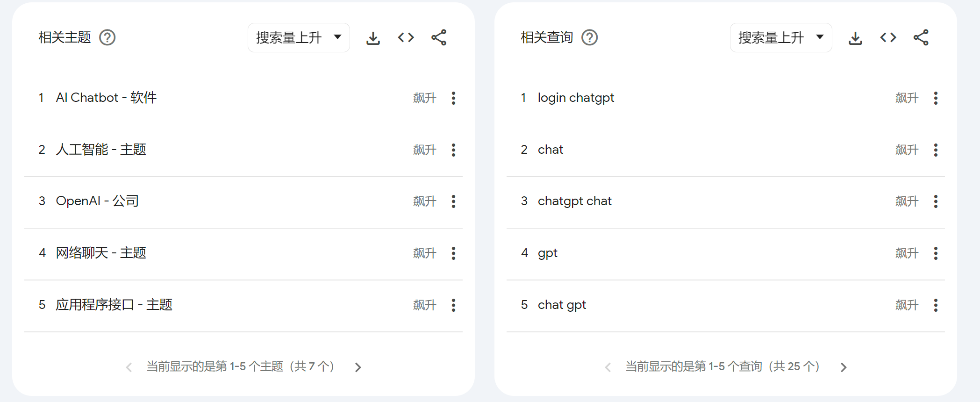This screenshot has width=980, height=402.
Task: Click the 相关主题 panel title
Action: tap(65, 37)
